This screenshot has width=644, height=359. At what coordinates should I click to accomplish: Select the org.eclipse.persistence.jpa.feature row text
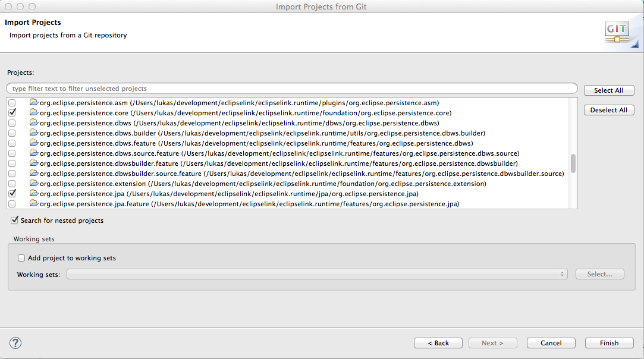(249, 204)
